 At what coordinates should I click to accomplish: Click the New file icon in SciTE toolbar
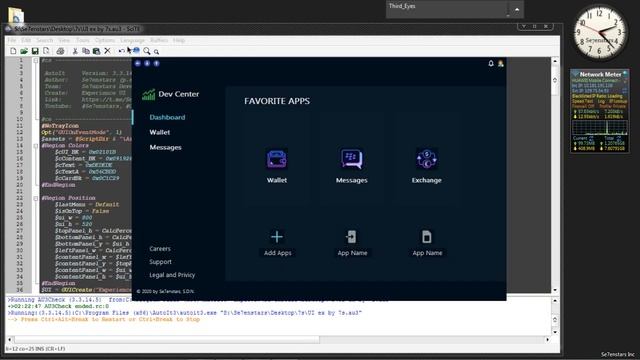13,51
